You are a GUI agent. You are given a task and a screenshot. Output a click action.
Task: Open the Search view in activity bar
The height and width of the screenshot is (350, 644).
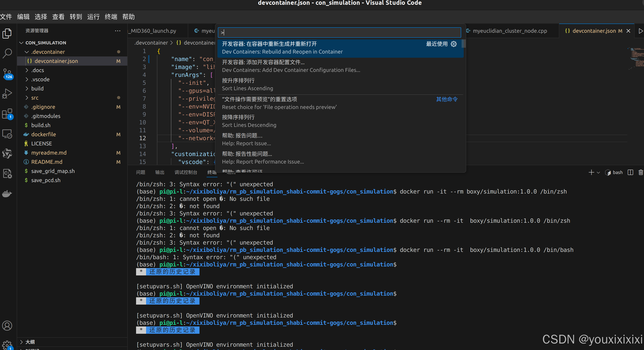(7, 53)
